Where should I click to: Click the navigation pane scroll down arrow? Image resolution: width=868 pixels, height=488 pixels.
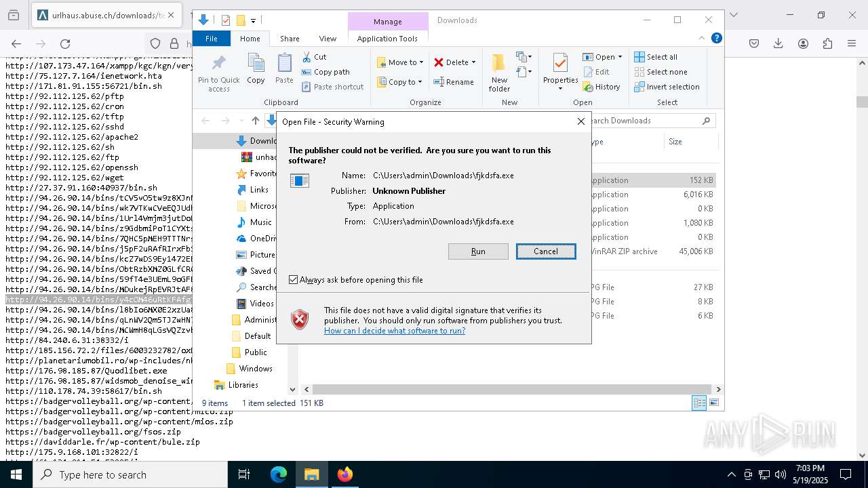[x=293, y=389]
